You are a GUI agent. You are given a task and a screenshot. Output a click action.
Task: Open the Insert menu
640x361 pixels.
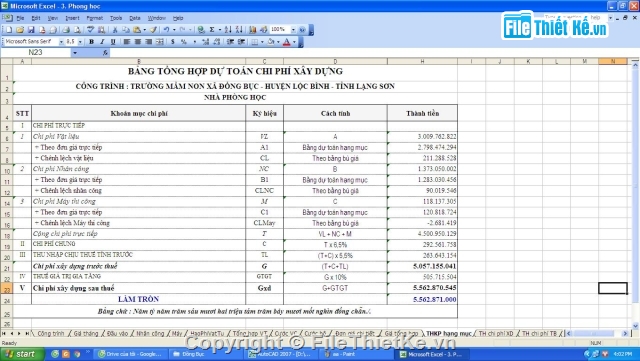(x=72, y=18)
